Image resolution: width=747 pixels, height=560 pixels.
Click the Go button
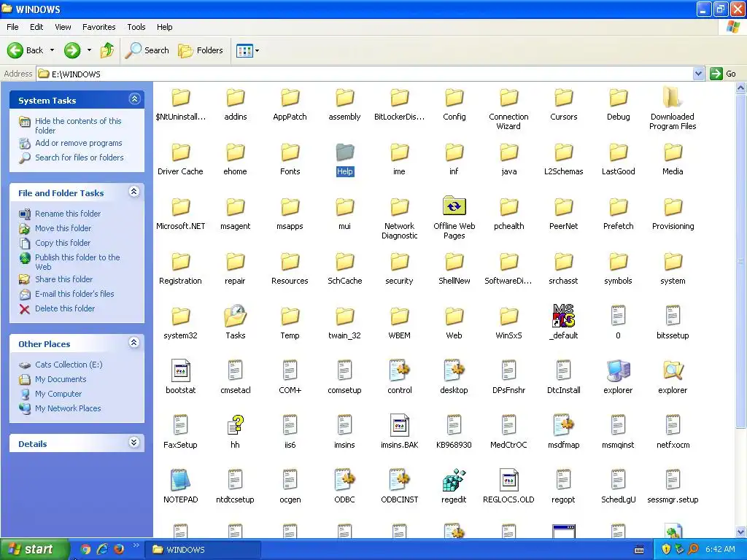pyautogui.click(x=723, y=74)
